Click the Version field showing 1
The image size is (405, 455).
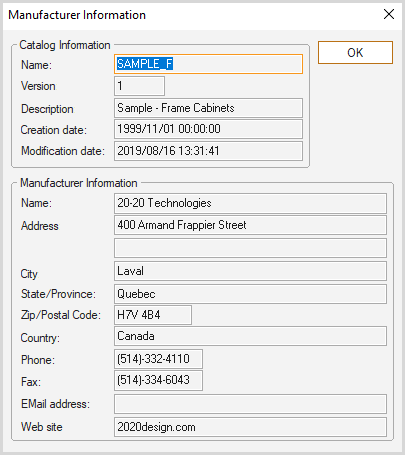tap(139, 86)
